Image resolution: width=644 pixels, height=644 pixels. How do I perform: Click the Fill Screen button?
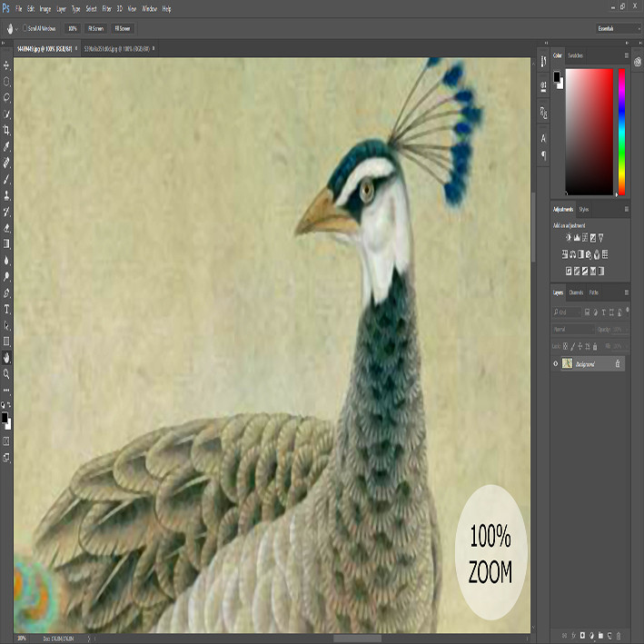point(123,28)
